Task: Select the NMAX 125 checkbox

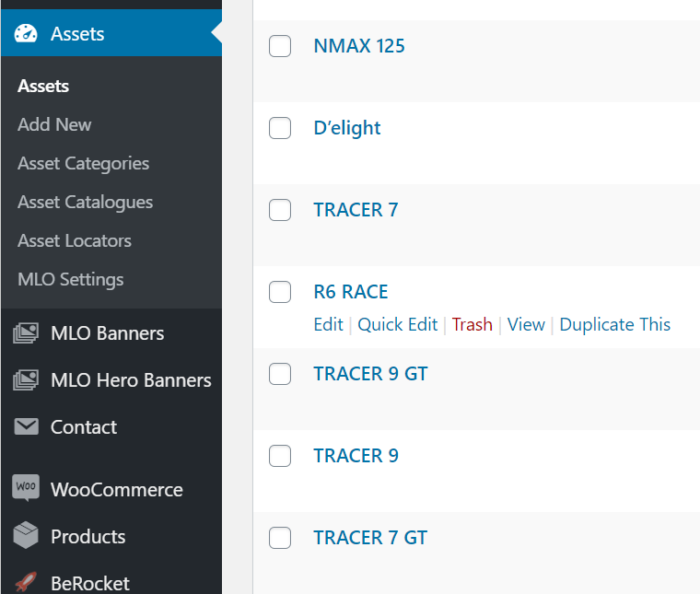Action: click(280, 46)
